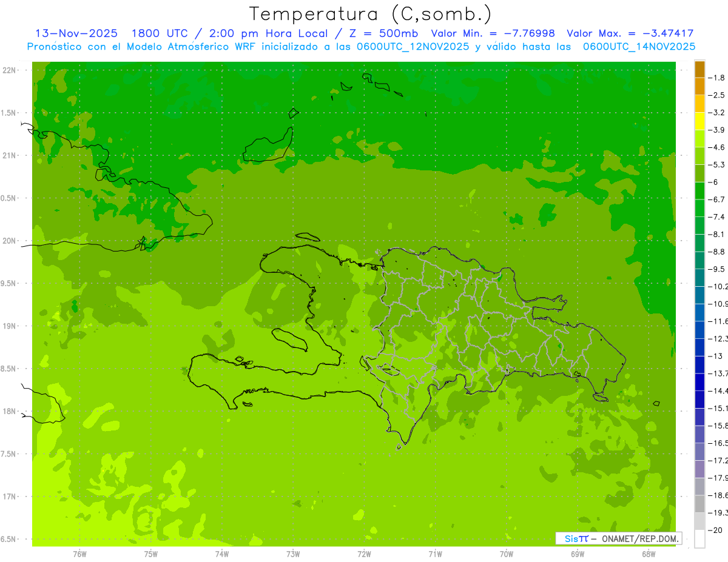Click the '-13' legend value
Screen dimensions: 728x562
[x=715, y=356]
